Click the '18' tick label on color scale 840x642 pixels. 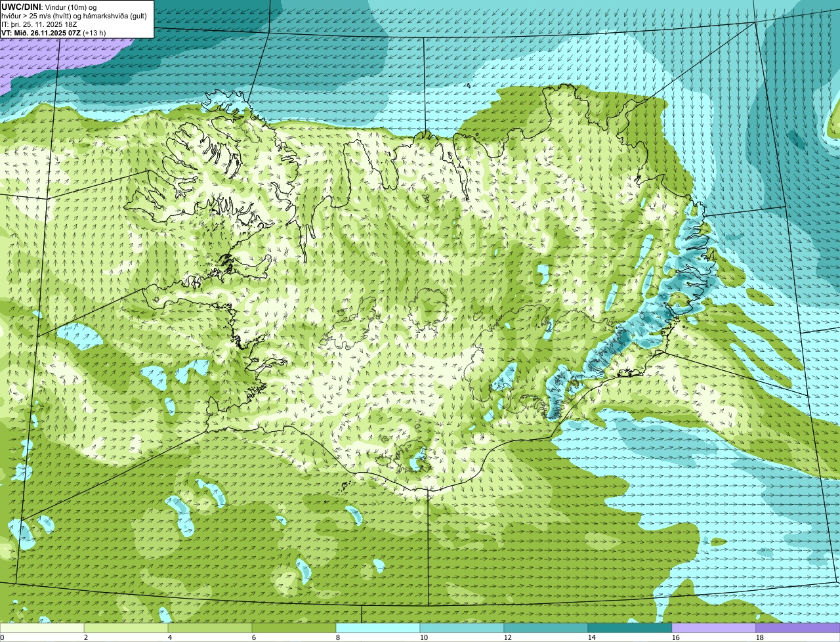(760, 637)
